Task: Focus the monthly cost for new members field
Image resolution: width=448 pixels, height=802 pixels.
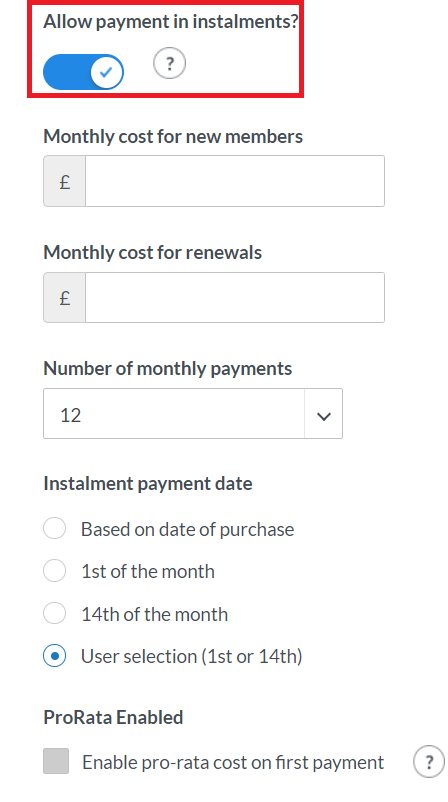Action: (x=235, y=181)
